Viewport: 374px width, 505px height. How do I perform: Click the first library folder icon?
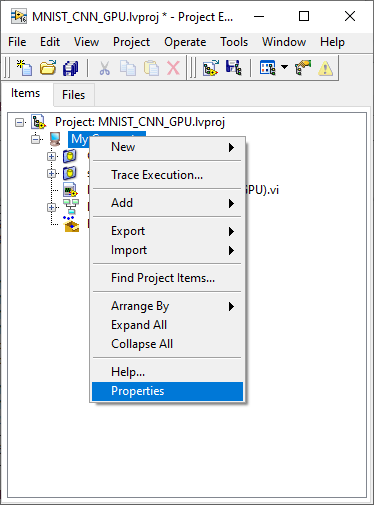click(70, 156)
